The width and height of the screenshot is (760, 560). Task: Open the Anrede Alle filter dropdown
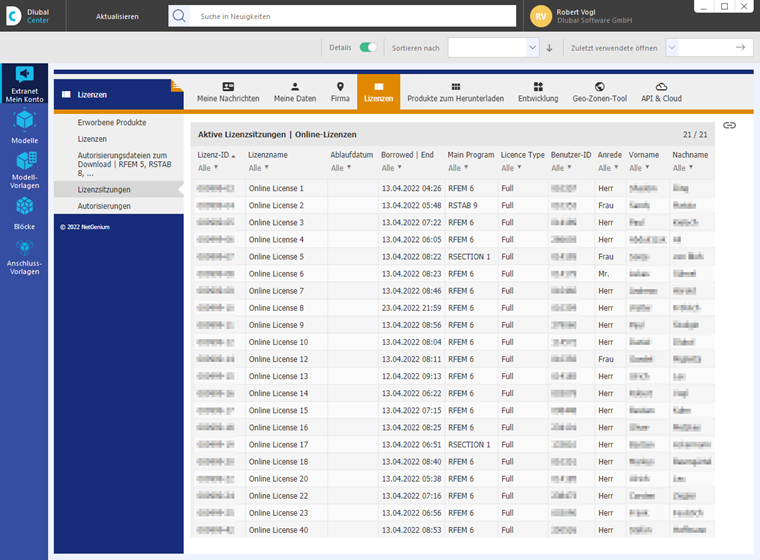(x=608, y=168)
